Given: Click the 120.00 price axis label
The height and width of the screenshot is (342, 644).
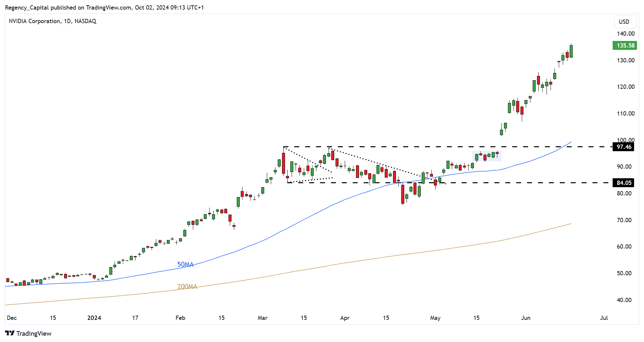Looking at the screenshot, I should [626, 87].
